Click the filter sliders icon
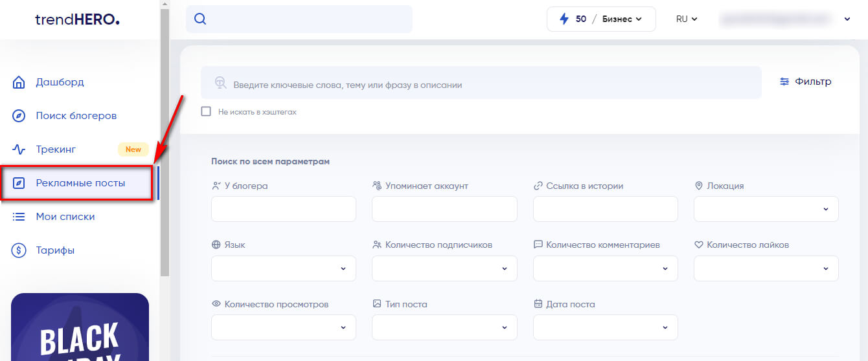 point(784,82)
